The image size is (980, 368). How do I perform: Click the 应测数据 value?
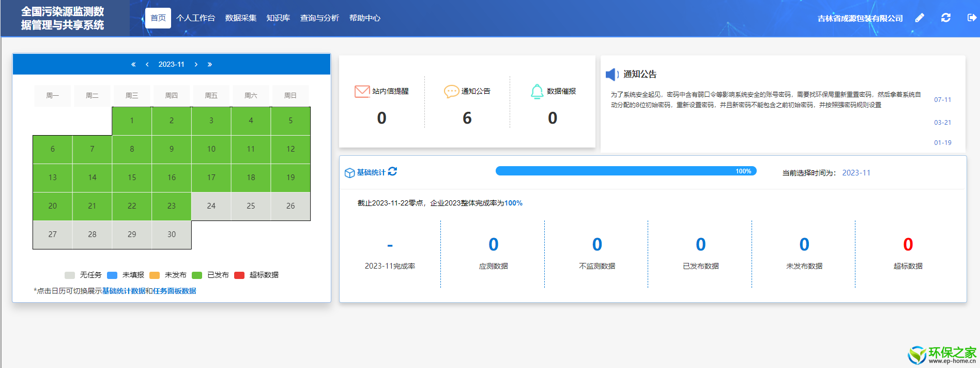[x=494, y=244]
